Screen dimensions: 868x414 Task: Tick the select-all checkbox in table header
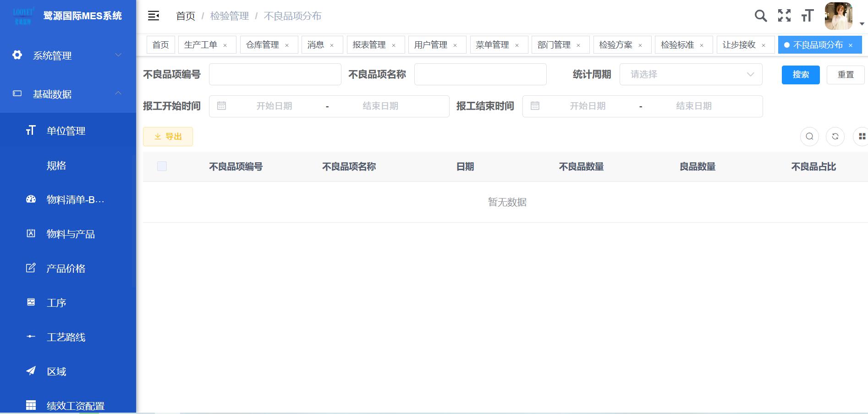point(162,166)
